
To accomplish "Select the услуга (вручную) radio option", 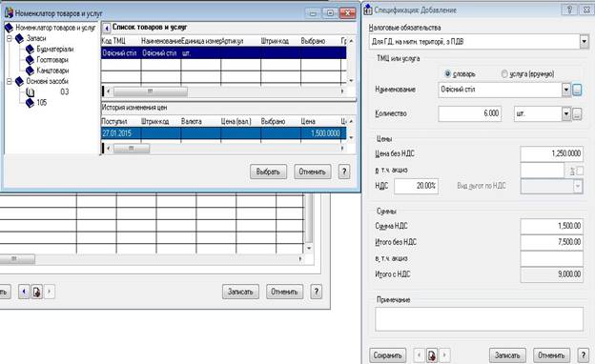I will (504, 73).
